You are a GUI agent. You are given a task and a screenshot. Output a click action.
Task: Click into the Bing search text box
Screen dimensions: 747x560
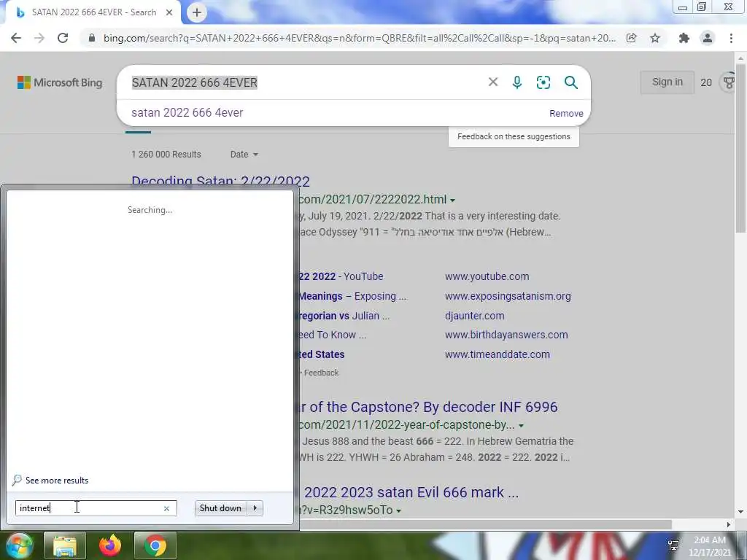click(305, 82)
